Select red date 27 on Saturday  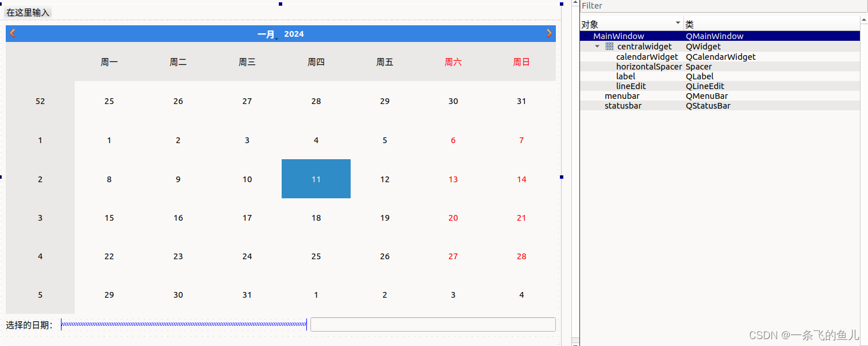pyautogui.click(x=453, y=256)
